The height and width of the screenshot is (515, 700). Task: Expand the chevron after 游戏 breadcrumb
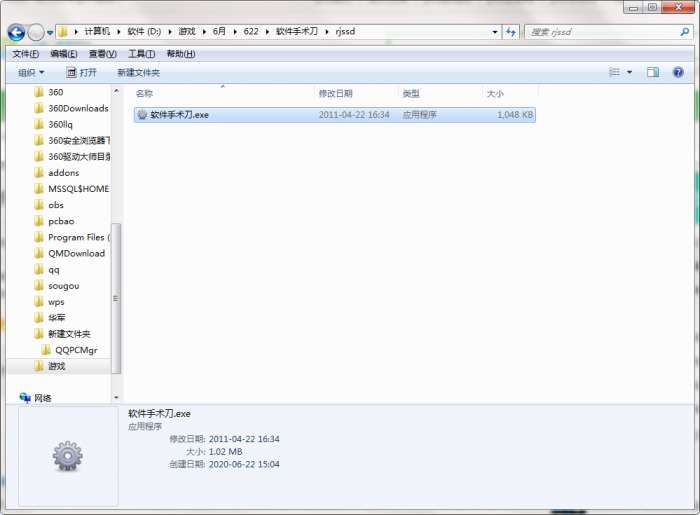pos(204,32)
